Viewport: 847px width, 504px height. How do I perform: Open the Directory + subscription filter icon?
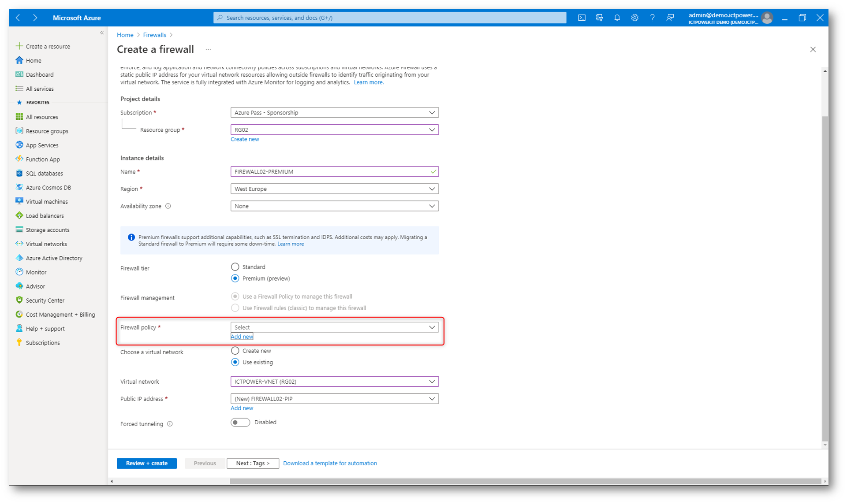pyautogui.click(x=599, y=18)
